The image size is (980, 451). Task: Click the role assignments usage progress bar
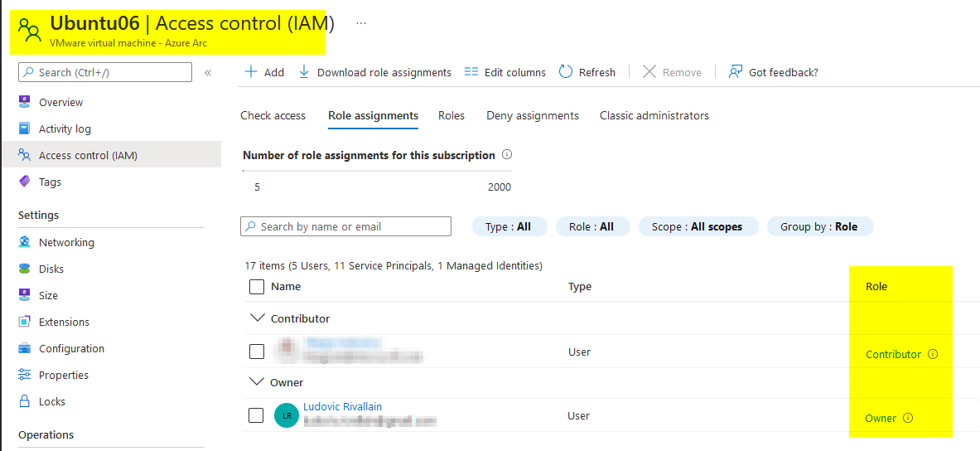point(377,170)
